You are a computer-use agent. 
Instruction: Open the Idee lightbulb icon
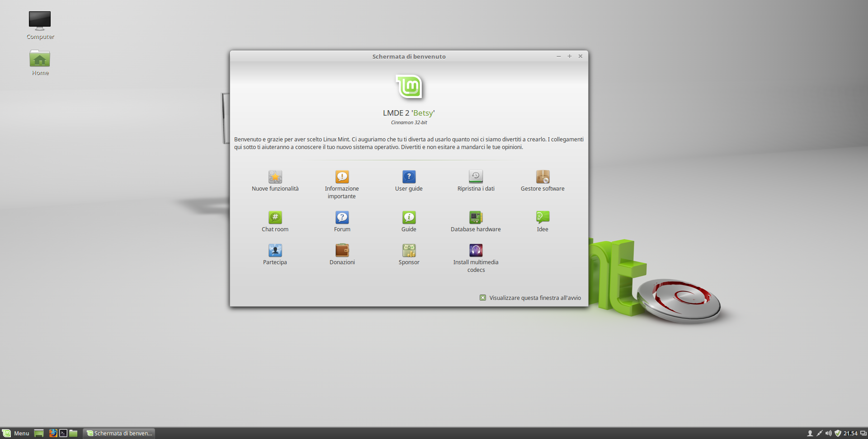click(542, 217)
